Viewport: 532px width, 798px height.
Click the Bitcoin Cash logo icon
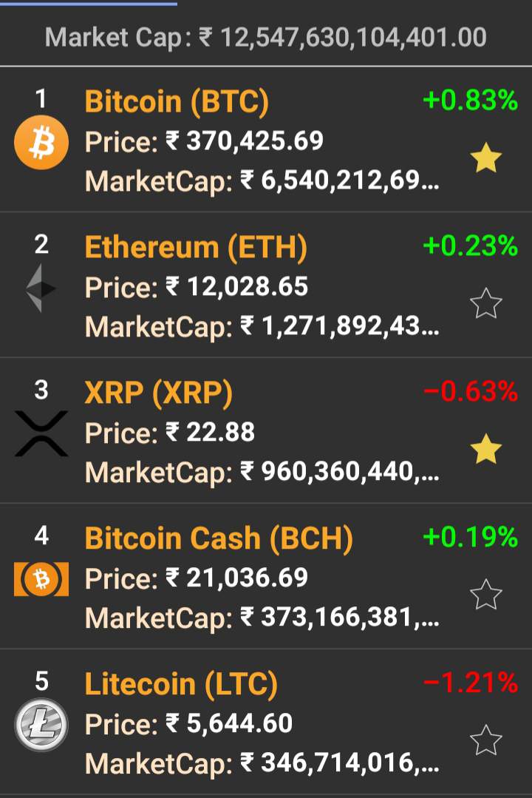41,579
